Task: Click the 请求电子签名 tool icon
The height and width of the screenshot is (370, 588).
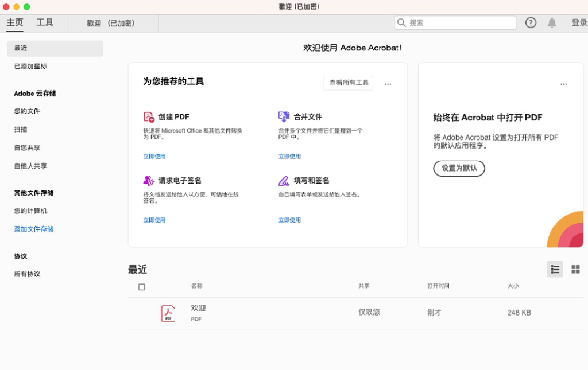Action: [149, 180]
